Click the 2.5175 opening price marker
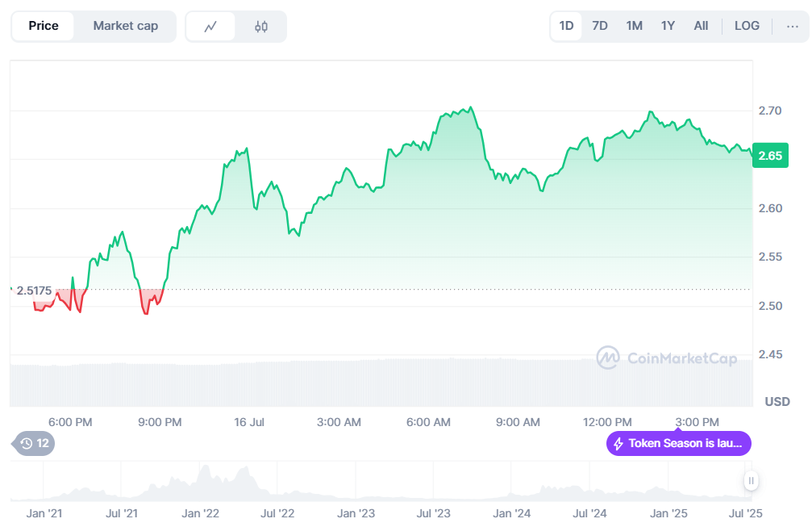The image size is (812, 527). coord(34,291)
